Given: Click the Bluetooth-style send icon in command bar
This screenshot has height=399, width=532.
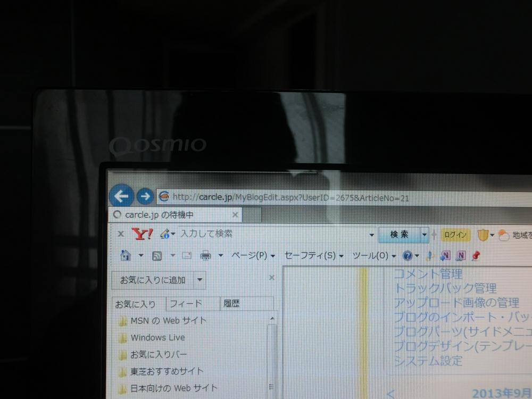Looking at the screenshot, I should (x=430, y=256).
